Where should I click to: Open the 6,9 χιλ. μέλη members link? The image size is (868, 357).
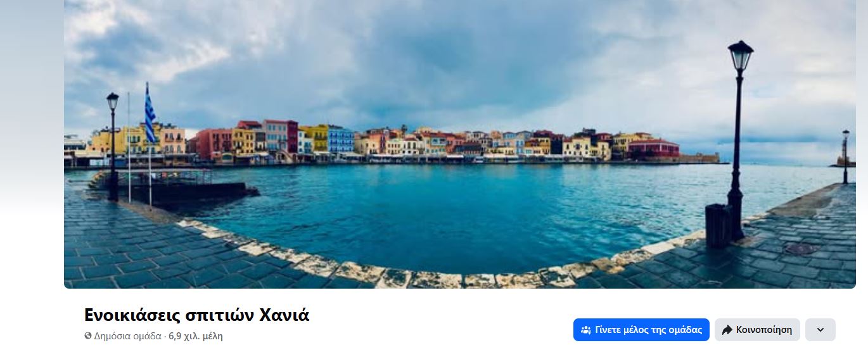[196, 336]
